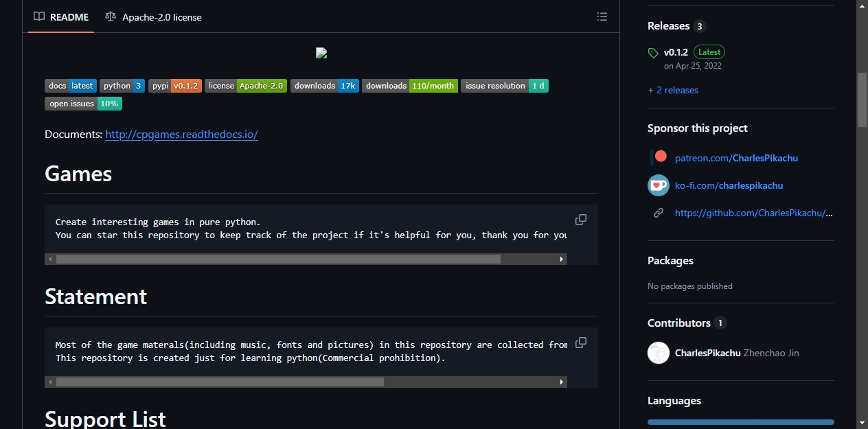Click Statement code block horizontal scrollbar thumb
This screenshot has height=429, width=868.
[220, 382]
